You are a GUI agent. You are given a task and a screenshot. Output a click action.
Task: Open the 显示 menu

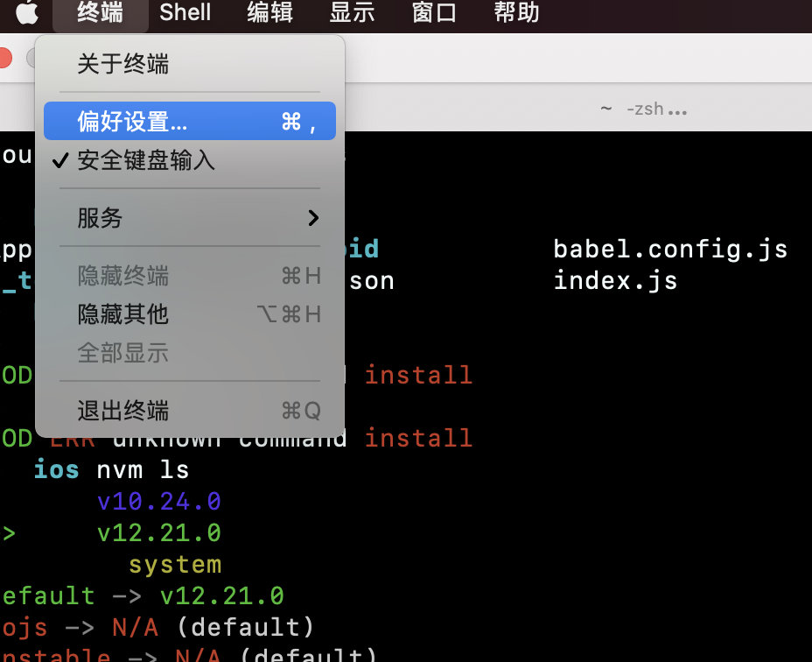(352, 12)
